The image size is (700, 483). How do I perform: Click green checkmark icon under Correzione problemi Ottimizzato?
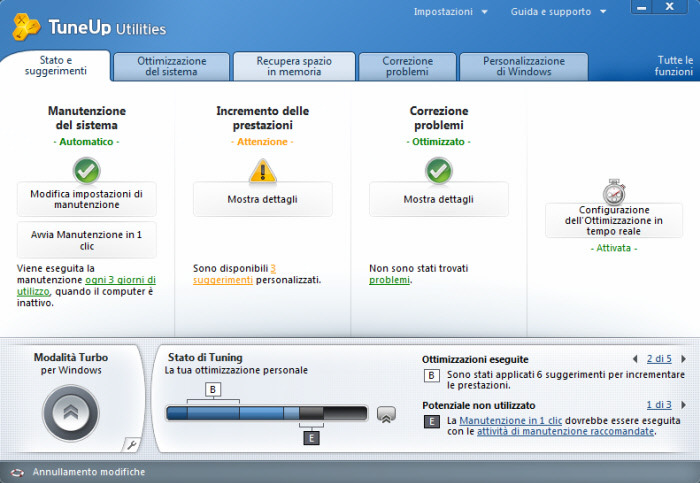pos(439,171)
